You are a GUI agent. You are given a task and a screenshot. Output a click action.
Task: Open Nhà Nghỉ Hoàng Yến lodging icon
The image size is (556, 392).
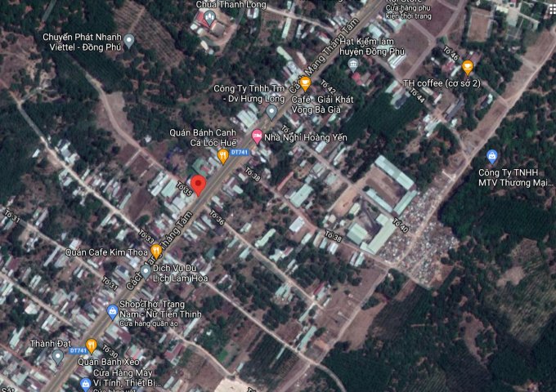click(257, 137)
